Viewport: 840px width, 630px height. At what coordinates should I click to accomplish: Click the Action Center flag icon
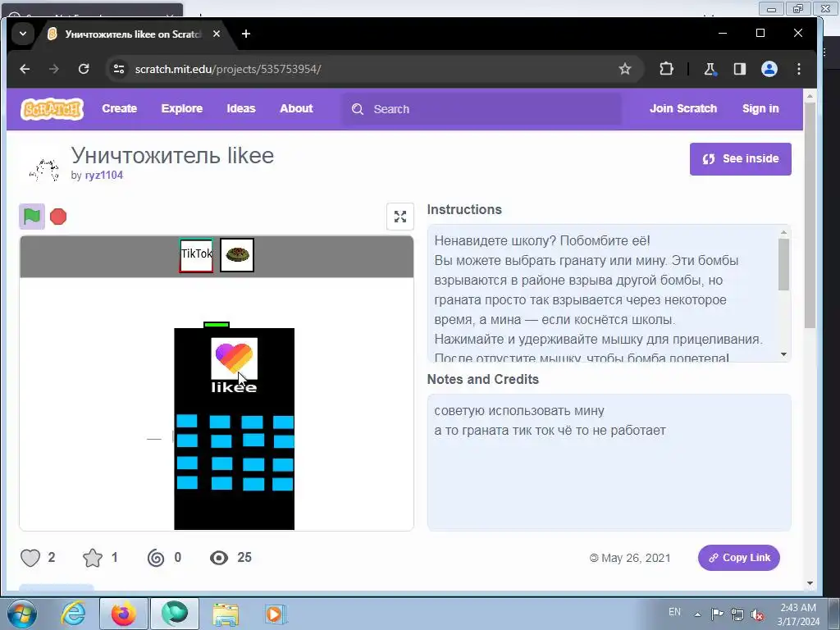pyautogui.click(x=717, y=614)
